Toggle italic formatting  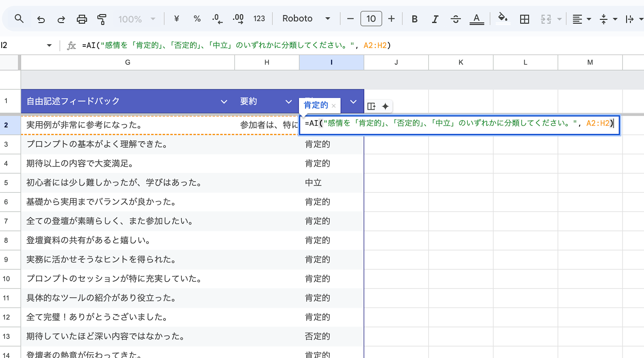[x=435, y=18]
